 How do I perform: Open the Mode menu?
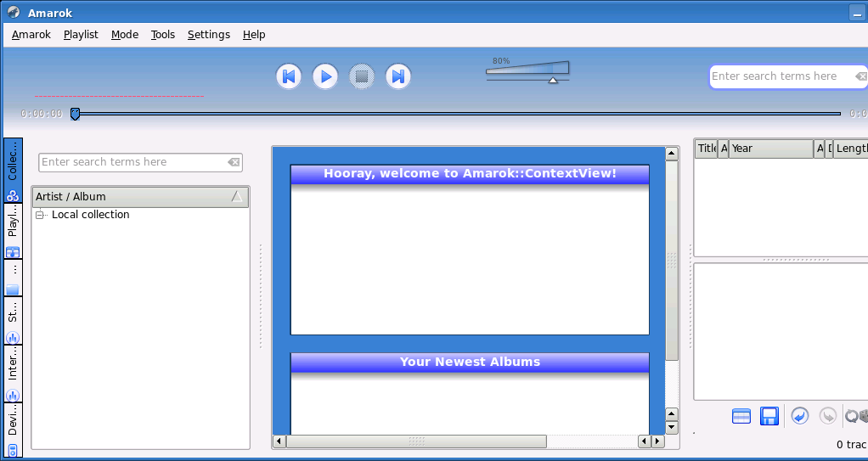pyautogui.click(x=125, y=34)
